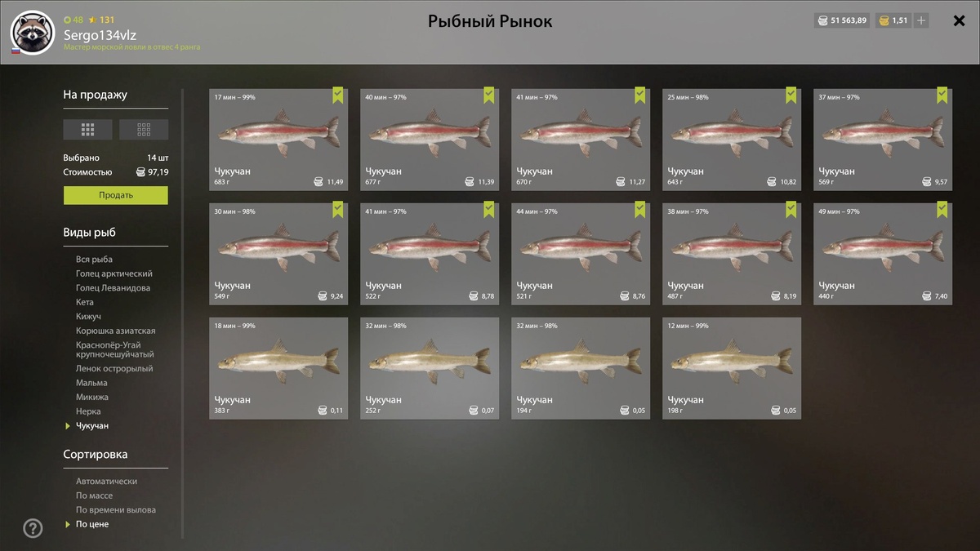
Task: Filter by Голец арктический species
Action: (114, 273)
